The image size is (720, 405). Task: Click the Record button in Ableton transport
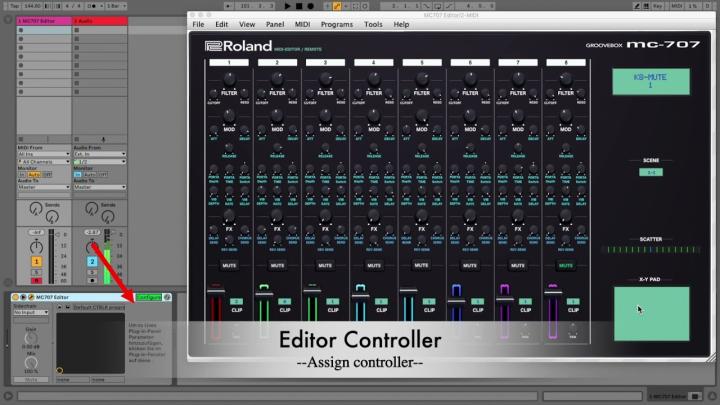pos(310,6)
